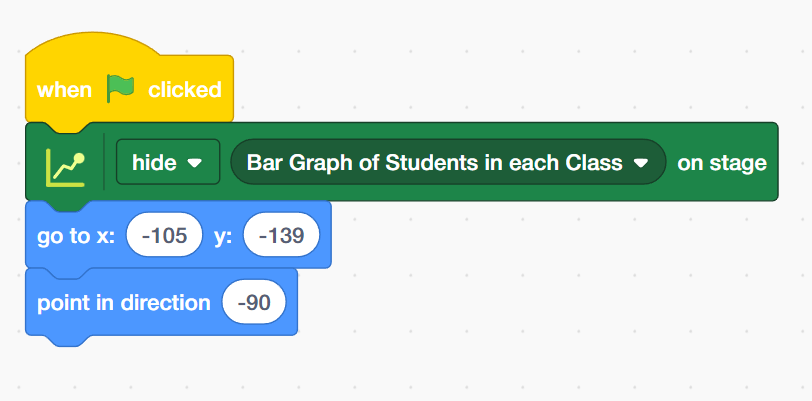The image size is (812, 401).
Task: Click empty workspace right of hat block
Action: 500,70
